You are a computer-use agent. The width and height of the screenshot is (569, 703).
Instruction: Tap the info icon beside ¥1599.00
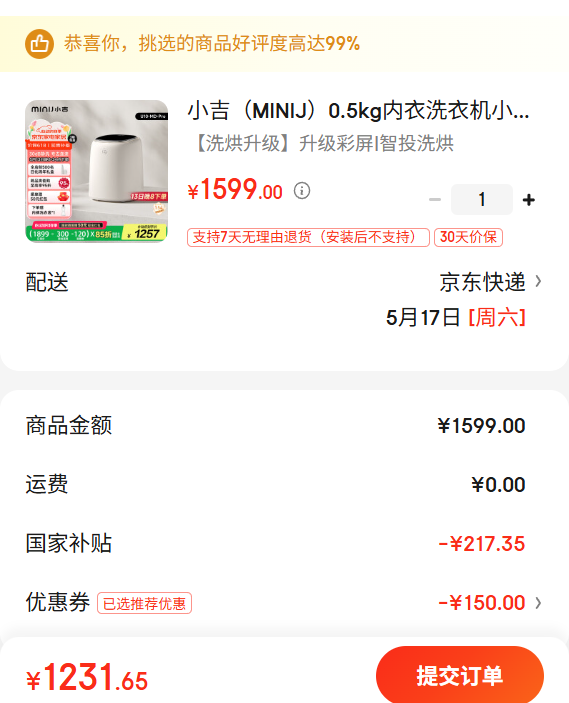click(302, 191)
